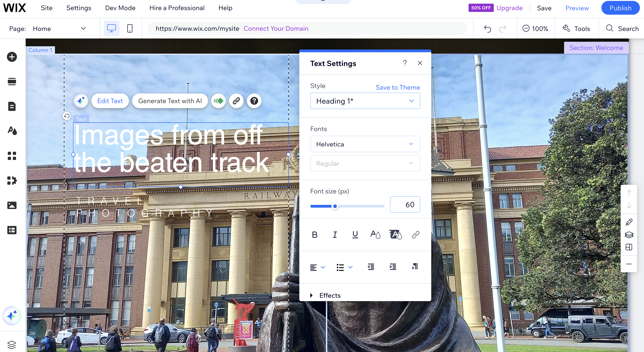Screen dimensions: 644x352
Task: Click the font size value field showing 60
Action: click(405, 204)
